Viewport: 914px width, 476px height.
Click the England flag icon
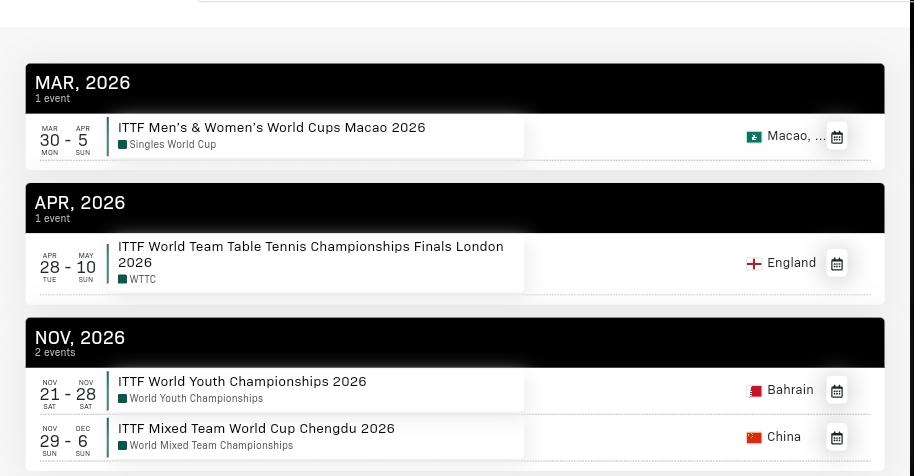coord(754,264)
